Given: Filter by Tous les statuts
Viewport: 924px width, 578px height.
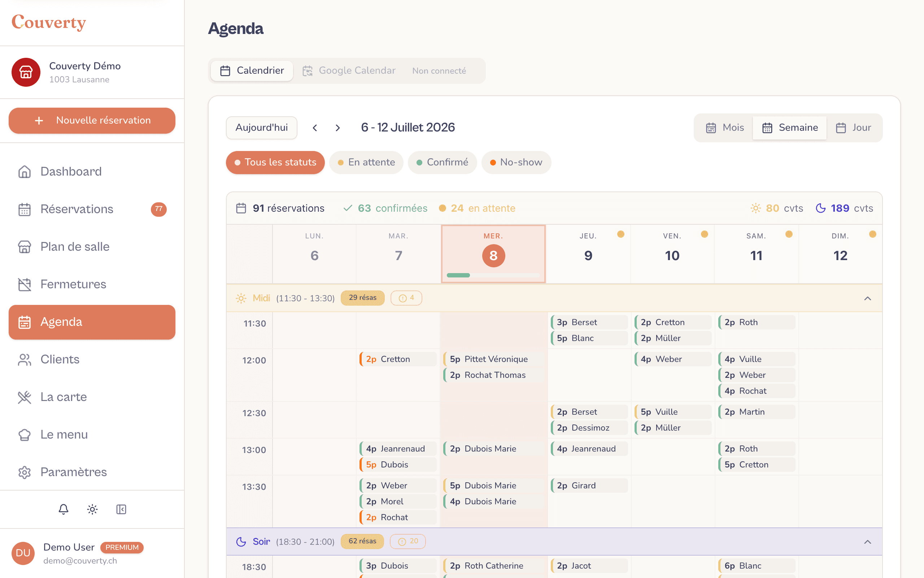Looking at the screenshot, I should tap(275, 163).
